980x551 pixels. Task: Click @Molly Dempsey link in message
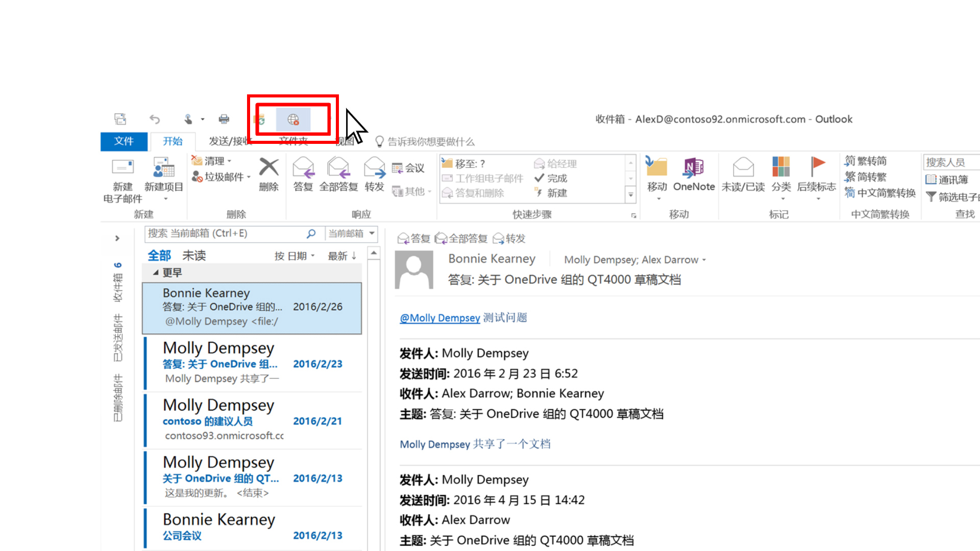click(x=440, y=318)
